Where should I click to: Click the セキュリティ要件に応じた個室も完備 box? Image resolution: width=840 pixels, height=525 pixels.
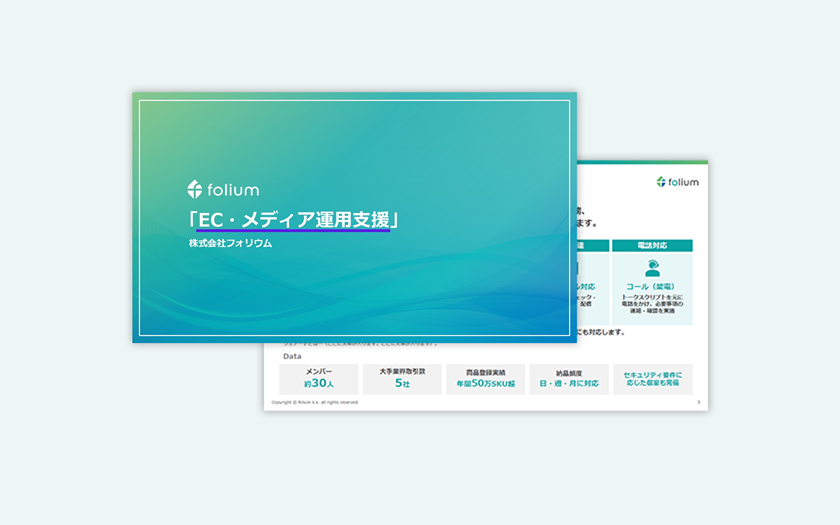pyautogui.click(x=652, y=379)
